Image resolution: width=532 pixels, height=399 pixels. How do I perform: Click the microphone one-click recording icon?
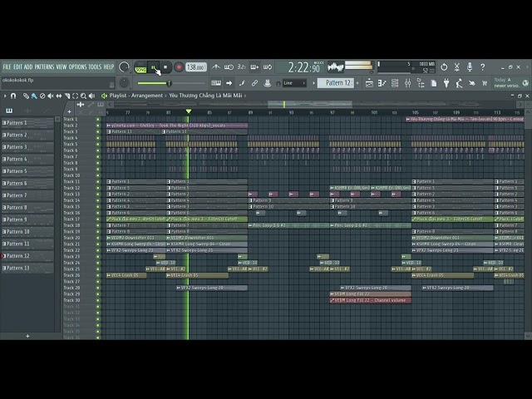pos(470,67)
